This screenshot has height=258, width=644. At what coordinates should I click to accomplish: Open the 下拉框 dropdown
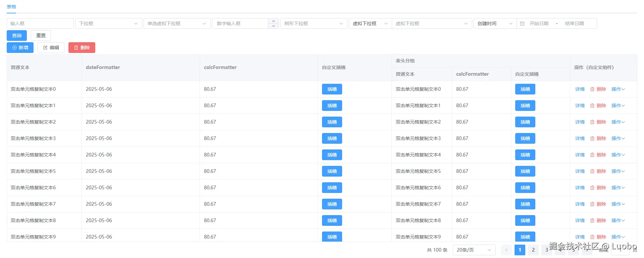[109, 23]
